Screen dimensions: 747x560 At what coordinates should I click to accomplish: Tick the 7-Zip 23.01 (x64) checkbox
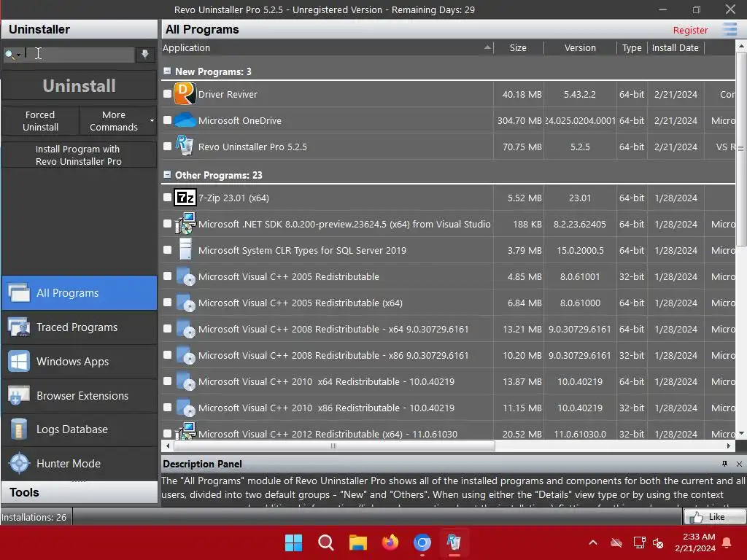point(167,197)
